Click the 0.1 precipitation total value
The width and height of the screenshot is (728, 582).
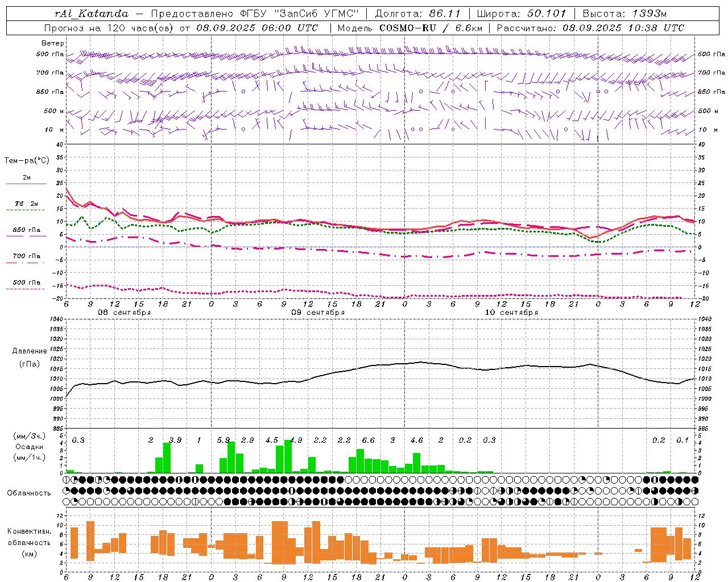pos(682,440)
